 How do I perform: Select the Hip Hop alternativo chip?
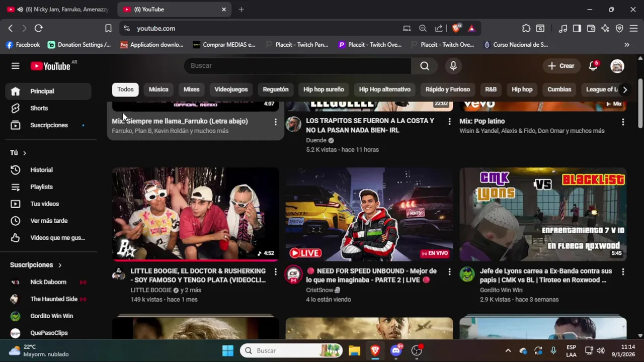pyautogui.click(x=385, y=89)
